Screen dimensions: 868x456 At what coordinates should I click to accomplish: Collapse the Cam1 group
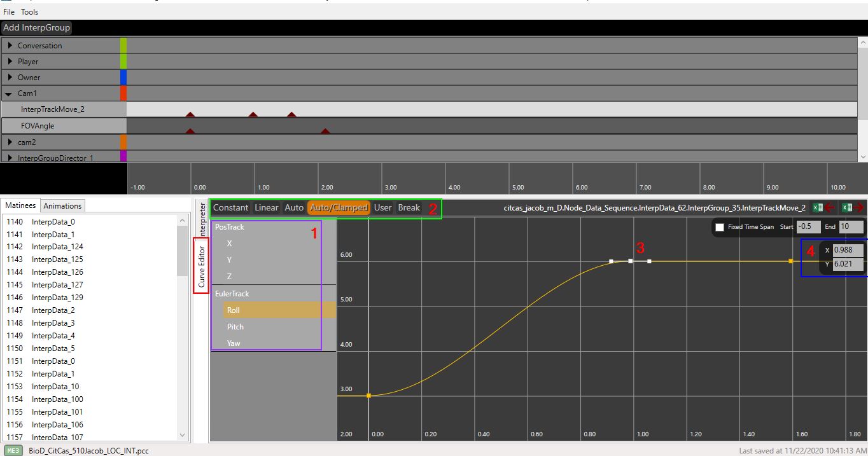pyautogui.click(x=10, y=93)
